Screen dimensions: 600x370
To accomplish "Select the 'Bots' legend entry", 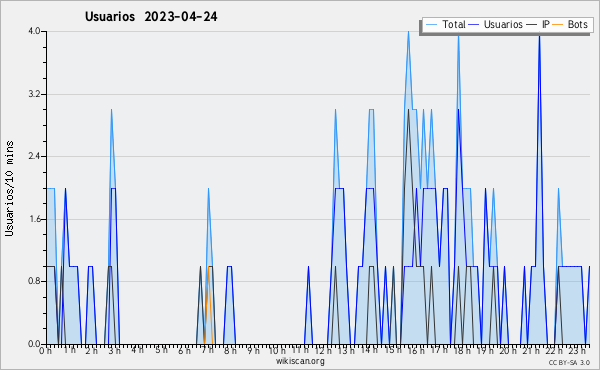I will pyautogui.click(x=577, y=24).
